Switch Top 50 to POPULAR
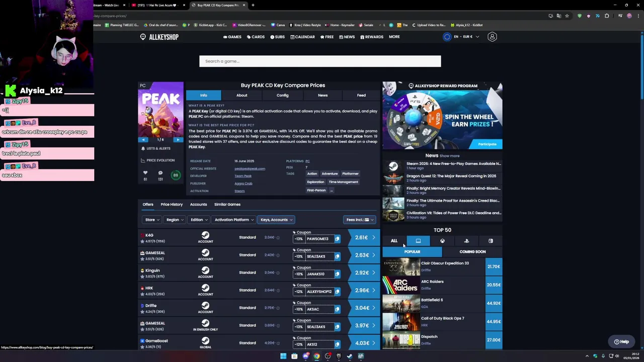Viewport: 644px width, 362px height. pos(412,251)
